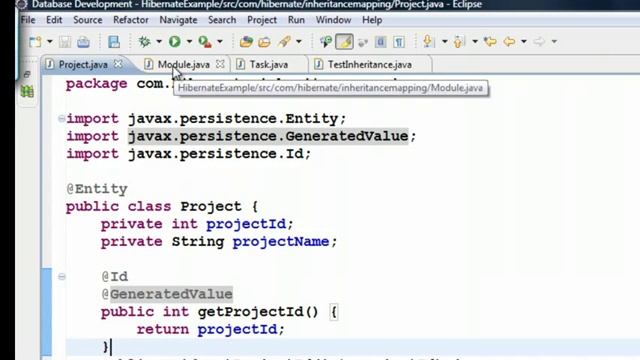Click the javax.persistence.Entity import line
This screenshot has height=360, width=640.
[x=206, y=119]
